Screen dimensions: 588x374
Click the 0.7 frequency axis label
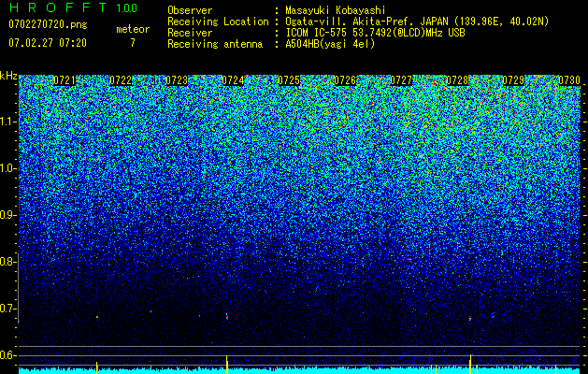[7, 309]
